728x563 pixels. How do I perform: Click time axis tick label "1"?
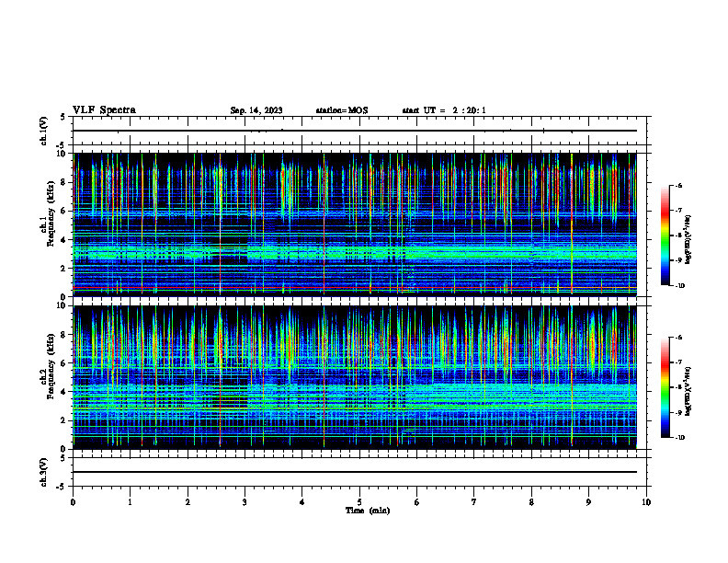tap(131, 502)
